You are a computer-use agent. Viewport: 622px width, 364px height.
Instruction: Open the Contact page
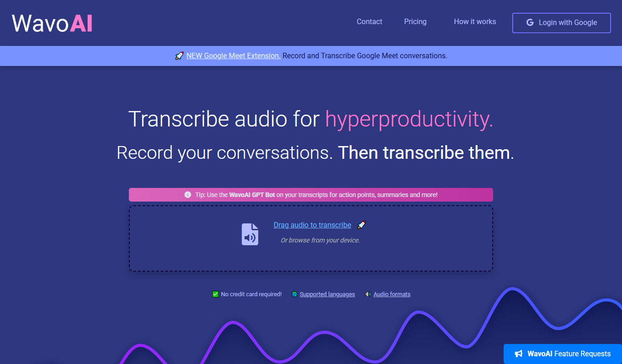click(369, 22)
